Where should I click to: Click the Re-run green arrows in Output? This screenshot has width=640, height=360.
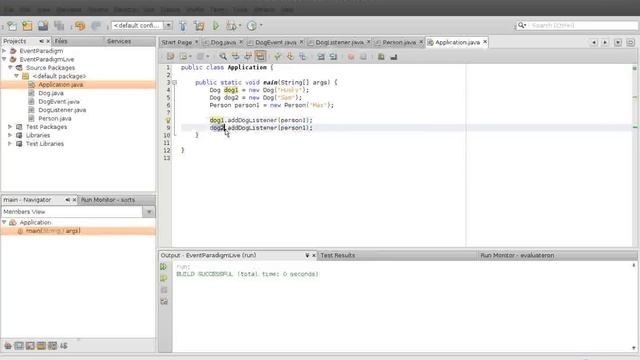point(164,267)
